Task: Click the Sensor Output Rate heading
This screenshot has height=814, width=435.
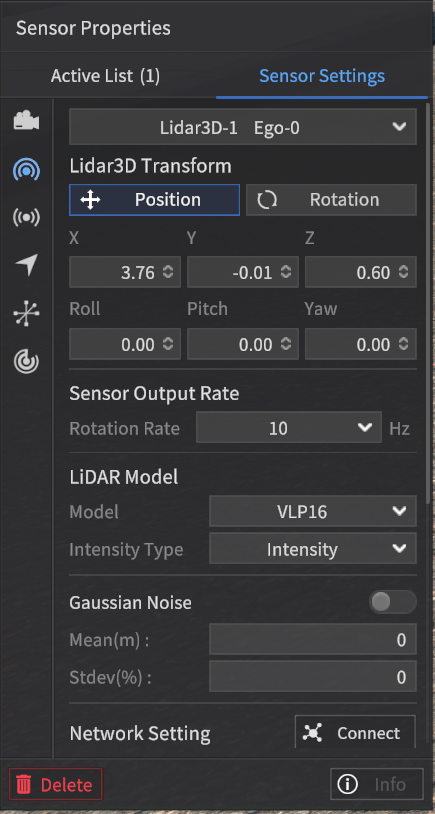Action: pos(154,394)
